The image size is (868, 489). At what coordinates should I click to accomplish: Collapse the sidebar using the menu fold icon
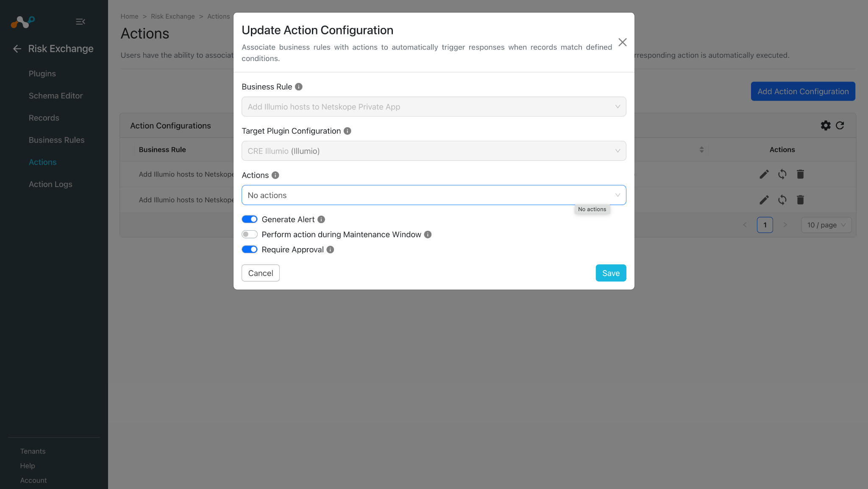coord(81,22)
